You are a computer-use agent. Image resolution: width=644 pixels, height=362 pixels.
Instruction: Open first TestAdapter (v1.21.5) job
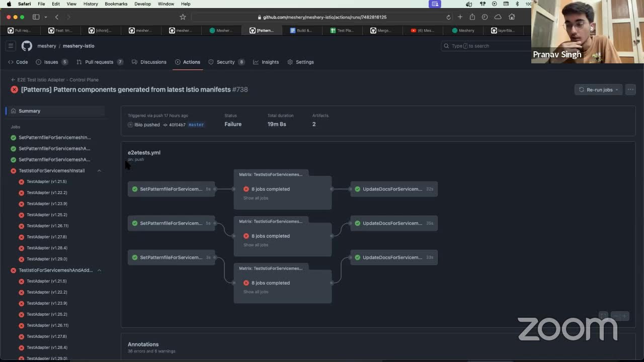[x=46, y=182]
